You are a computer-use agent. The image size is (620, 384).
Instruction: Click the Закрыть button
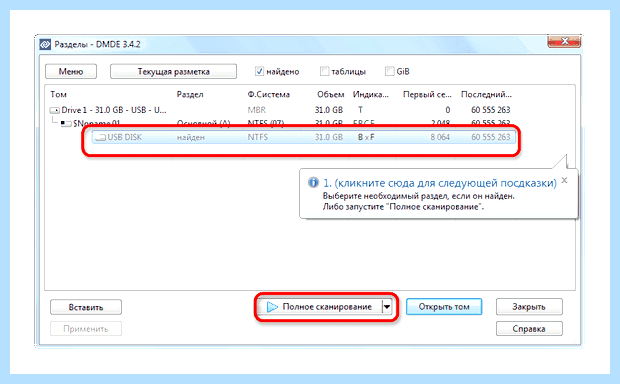[529, 307]
